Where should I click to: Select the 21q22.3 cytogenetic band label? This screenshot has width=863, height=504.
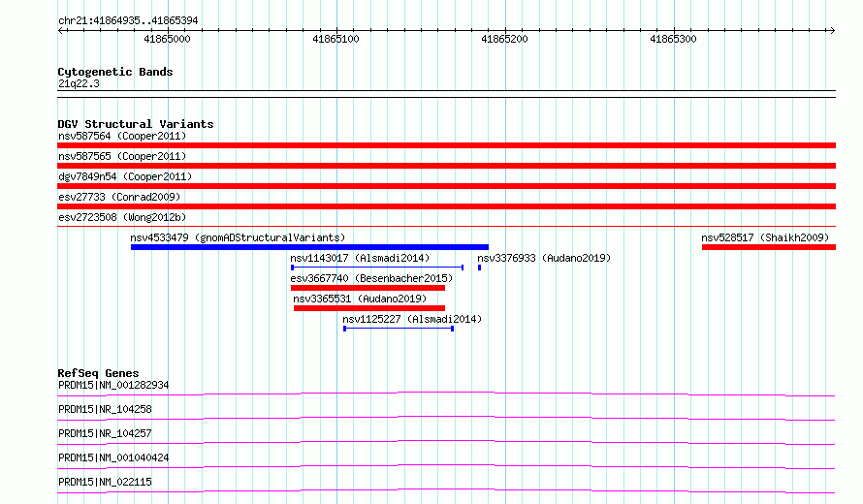pos(79,83)
